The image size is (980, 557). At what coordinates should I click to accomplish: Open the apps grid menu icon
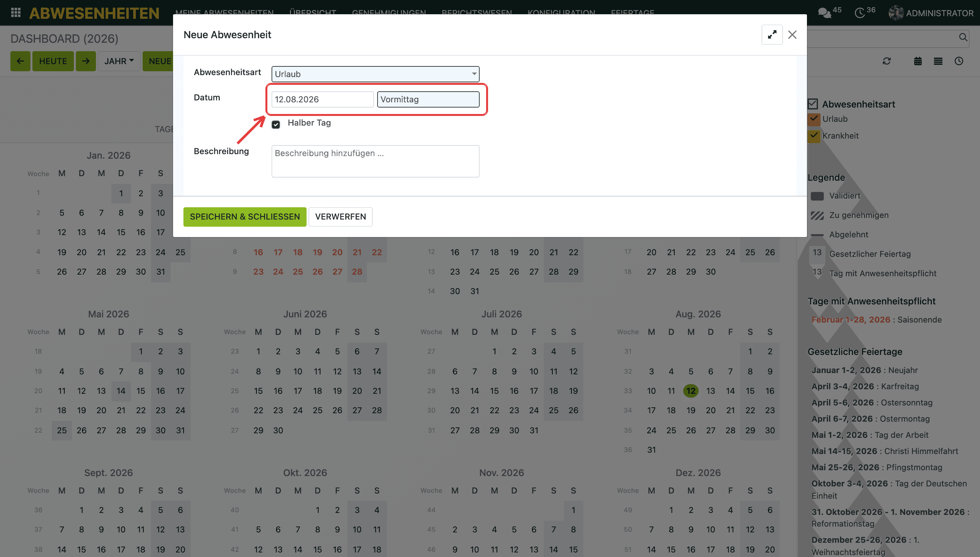16,13
